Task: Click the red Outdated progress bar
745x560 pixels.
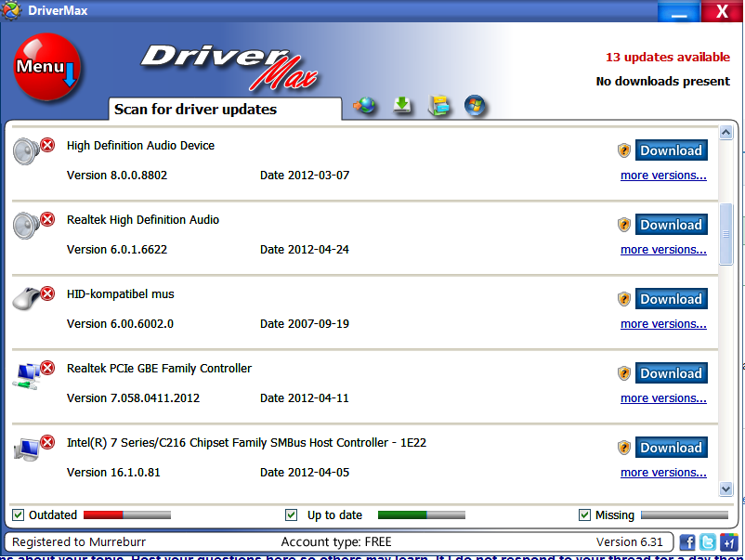Action: pyautogui.click(x=127, y=514)
